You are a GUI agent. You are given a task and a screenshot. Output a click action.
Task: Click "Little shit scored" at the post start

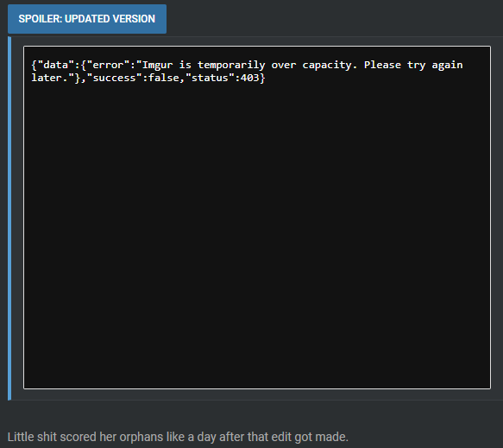[x=52, y=437]
